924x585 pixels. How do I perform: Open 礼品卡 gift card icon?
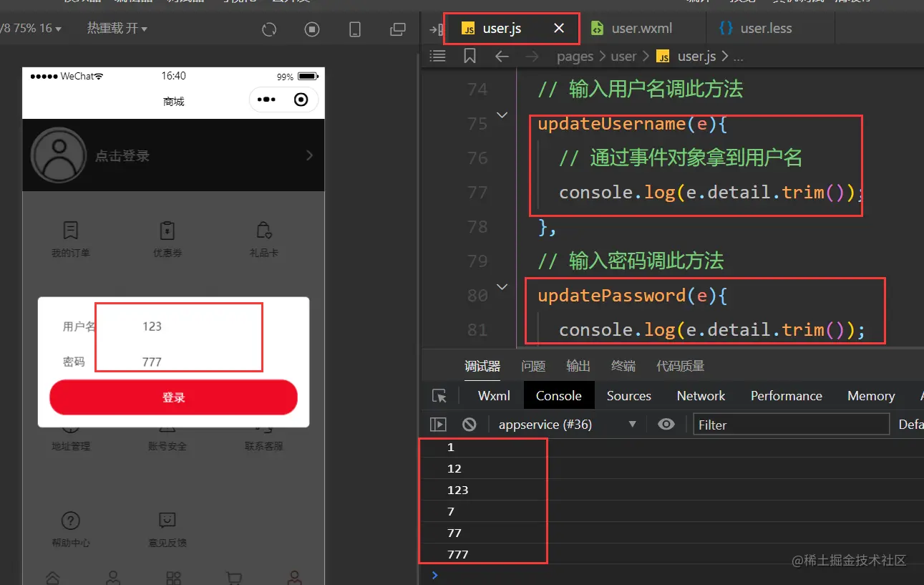264,230
